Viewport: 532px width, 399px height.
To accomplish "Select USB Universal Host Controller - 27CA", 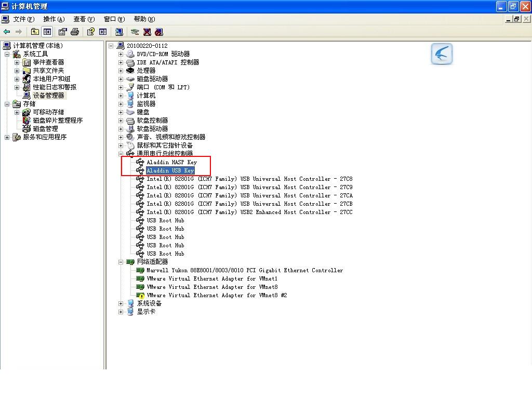I will 249,195.
